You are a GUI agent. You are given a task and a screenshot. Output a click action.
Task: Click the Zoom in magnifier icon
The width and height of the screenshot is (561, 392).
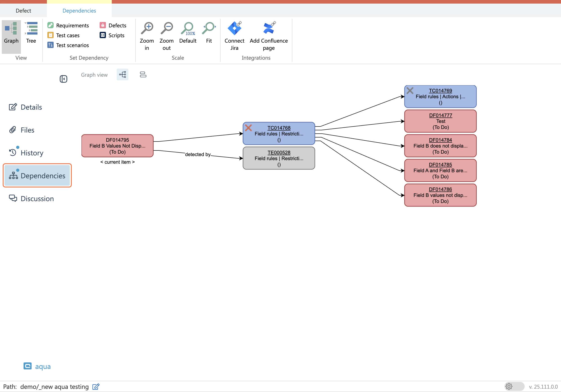pos(147,28)
